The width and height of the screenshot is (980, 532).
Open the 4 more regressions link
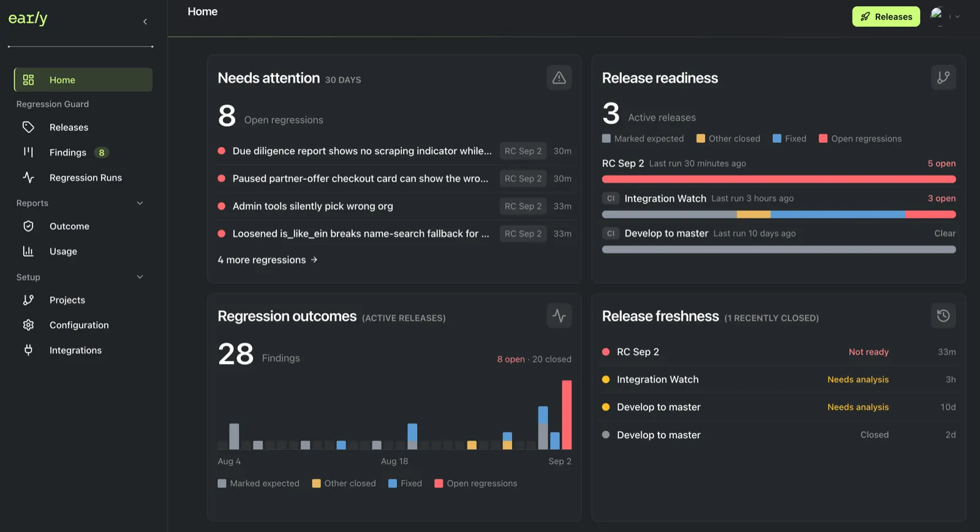[x=268, y=260]
